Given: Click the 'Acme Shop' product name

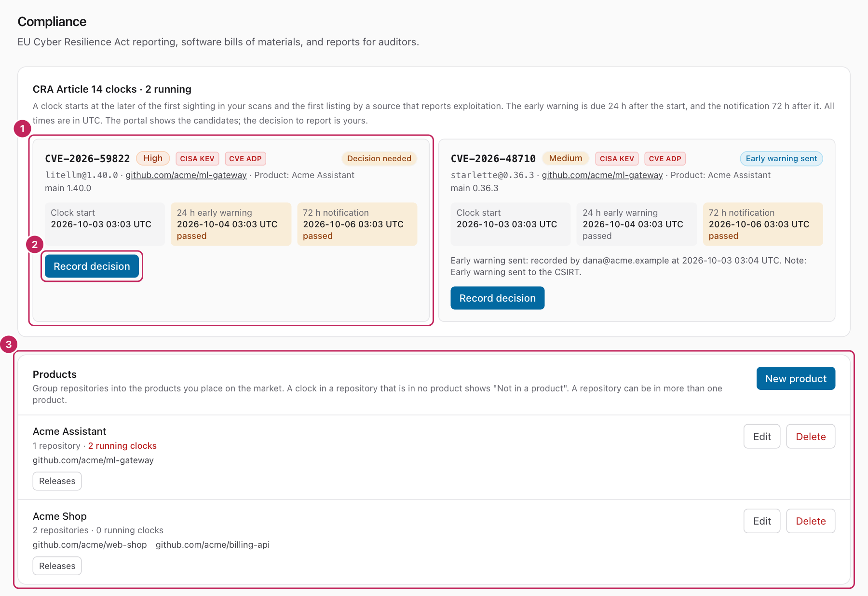Looking at the screenshot, I should coord(60,516).
